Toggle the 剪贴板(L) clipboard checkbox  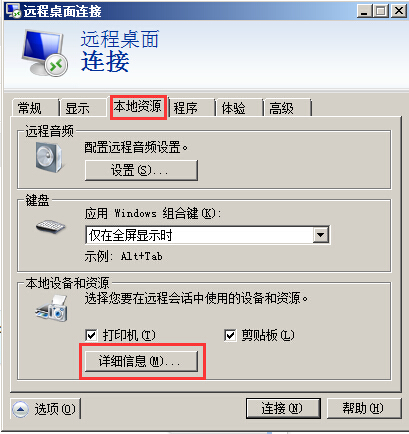point(230,335)
